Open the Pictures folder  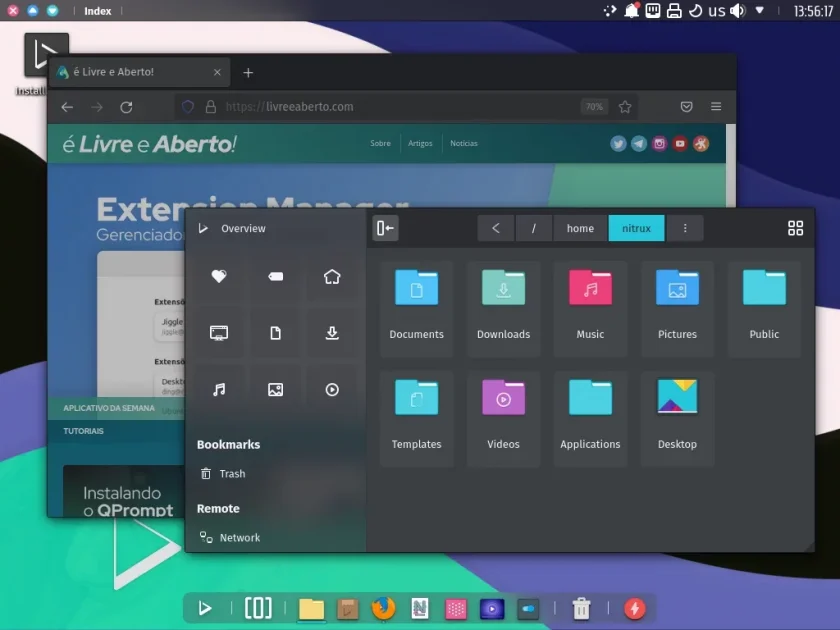[677, 309]
